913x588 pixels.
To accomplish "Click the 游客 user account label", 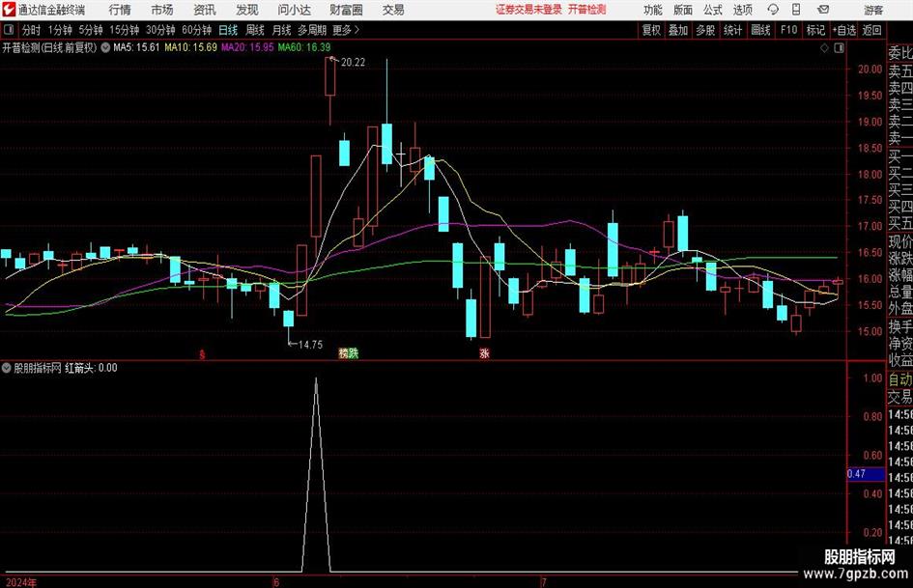I will point(873,10).
